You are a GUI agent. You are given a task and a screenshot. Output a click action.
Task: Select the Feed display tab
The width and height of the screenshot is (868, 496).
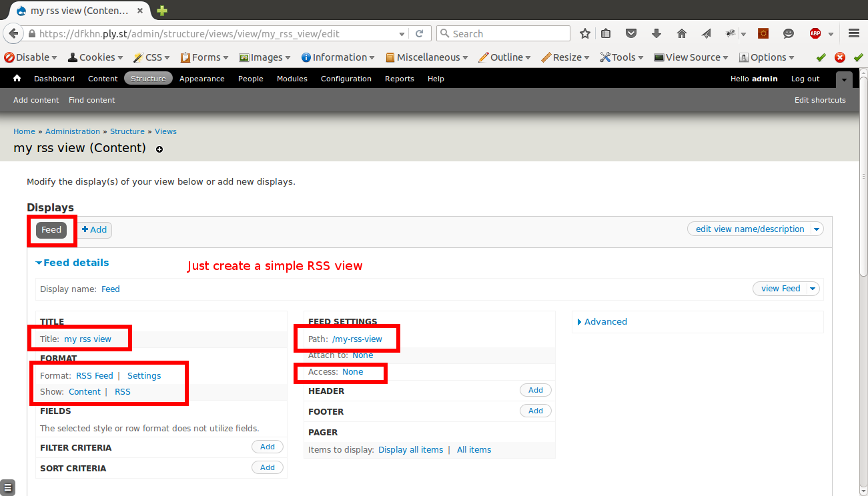[x=51, y=229]
